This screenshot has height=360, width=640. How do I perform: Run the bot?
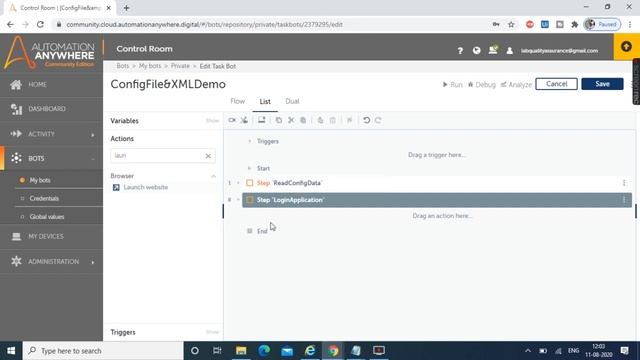point(452,84)
